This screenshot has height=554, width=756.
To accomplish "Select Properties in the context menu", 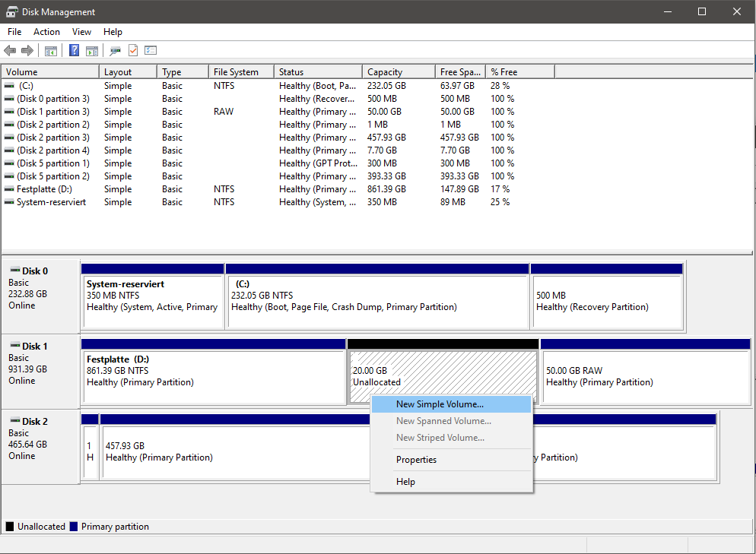I will (416, 460).
